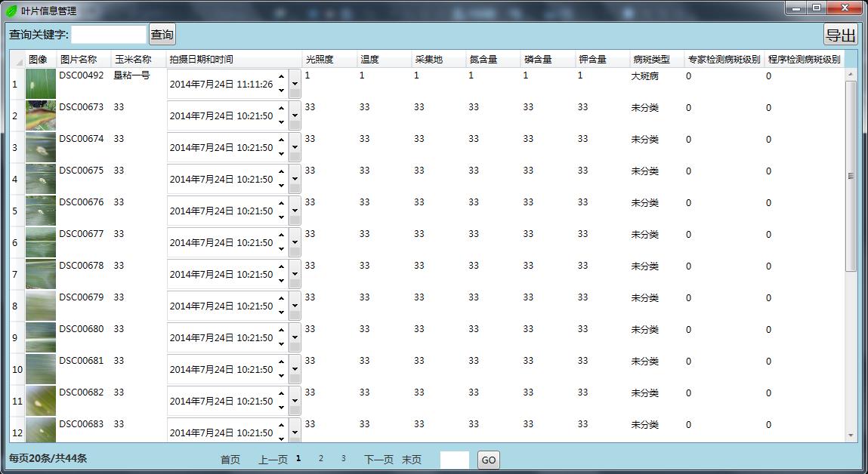Jump to page 2 in pagination
Viewport: 868px width, 474px height.
point(320,458)
